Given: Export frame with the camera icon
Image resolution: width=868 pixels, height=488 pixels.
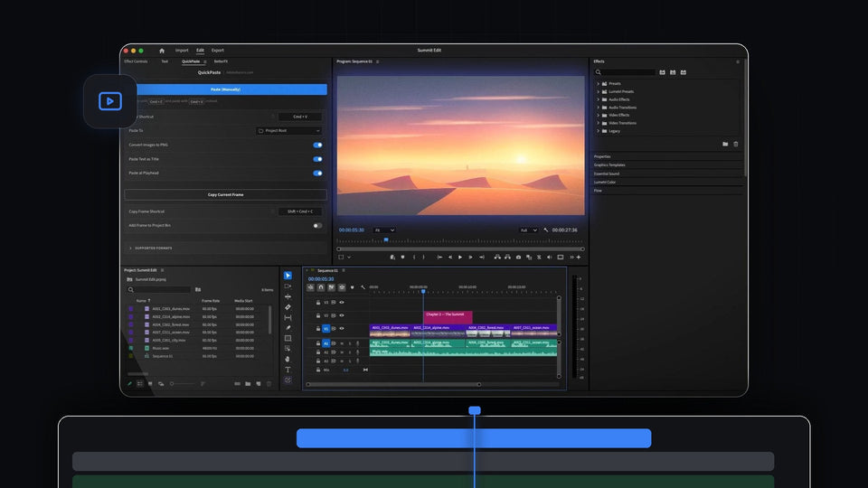Looking at the screenshot, I should 518,258.
